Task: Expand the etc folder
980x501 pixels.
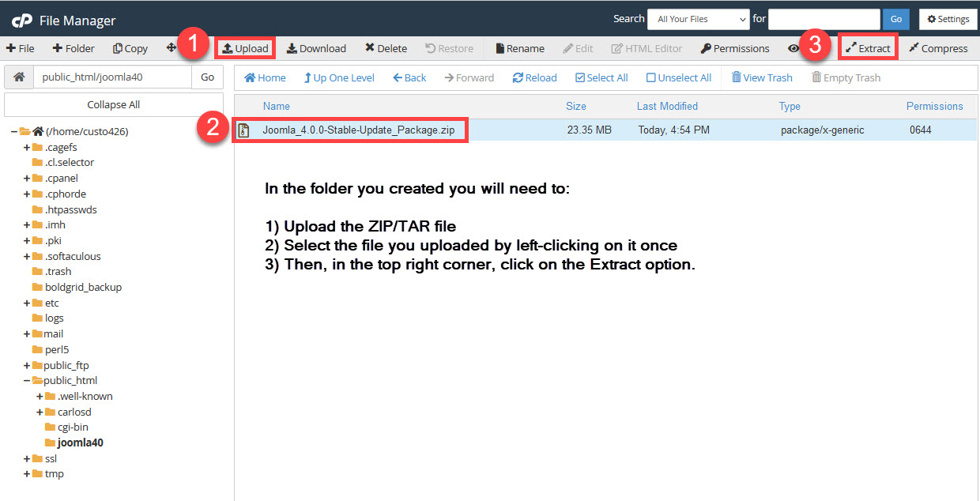Action: click(27, 303)
